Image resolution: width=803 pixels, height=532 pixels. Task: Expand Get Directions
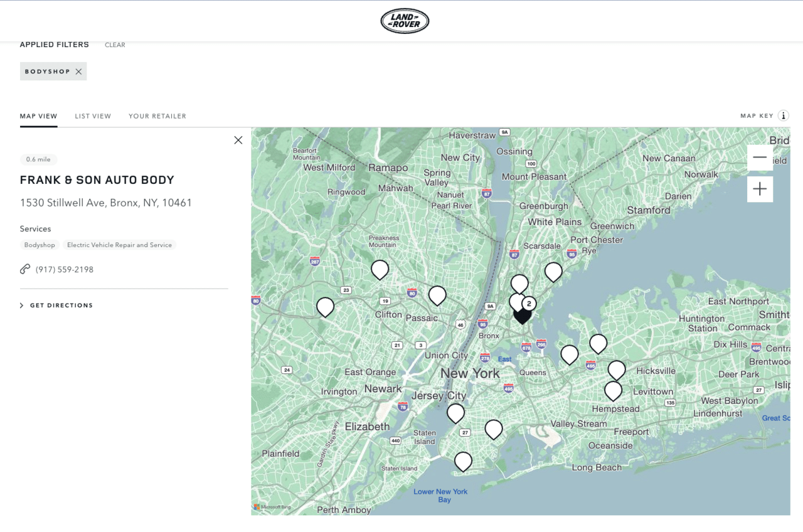pyautogui.click(x=61, y=305)
